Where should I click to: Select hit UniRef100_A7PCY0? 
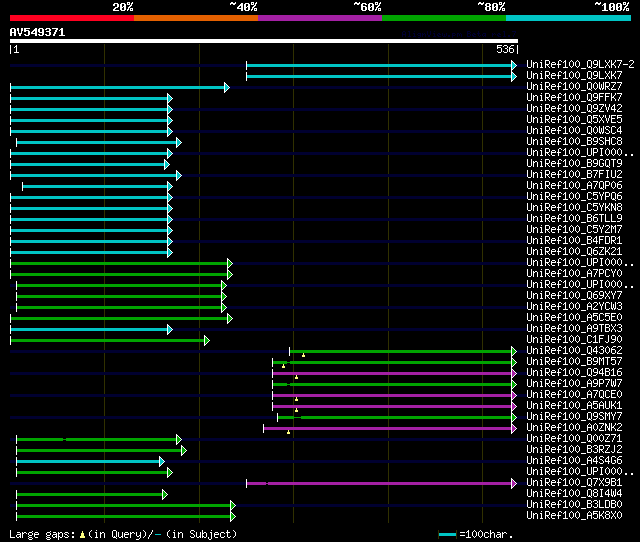(x=574, y=274)
